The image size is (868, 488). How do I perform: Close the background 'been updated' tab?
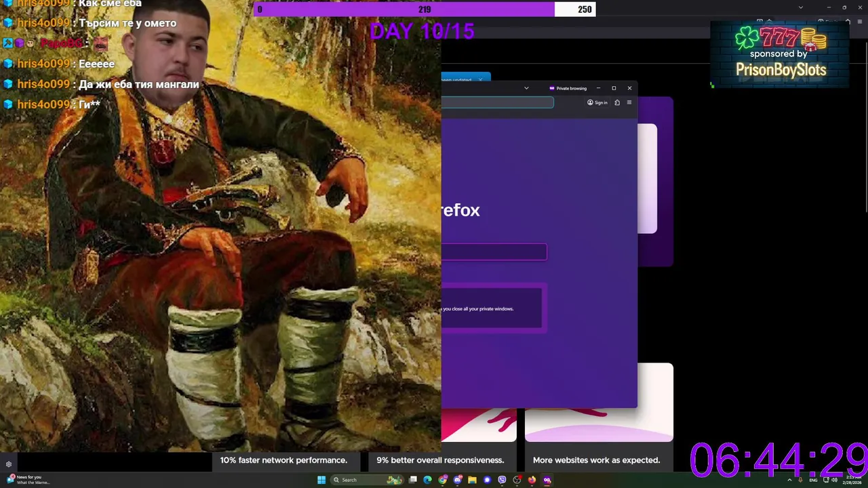480,80
